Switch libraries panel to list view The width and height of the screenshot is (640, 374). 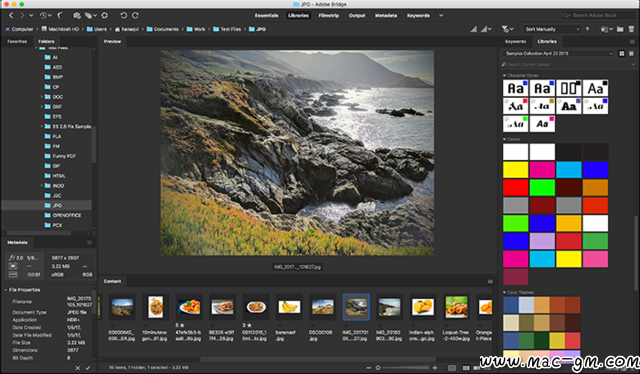631,53
